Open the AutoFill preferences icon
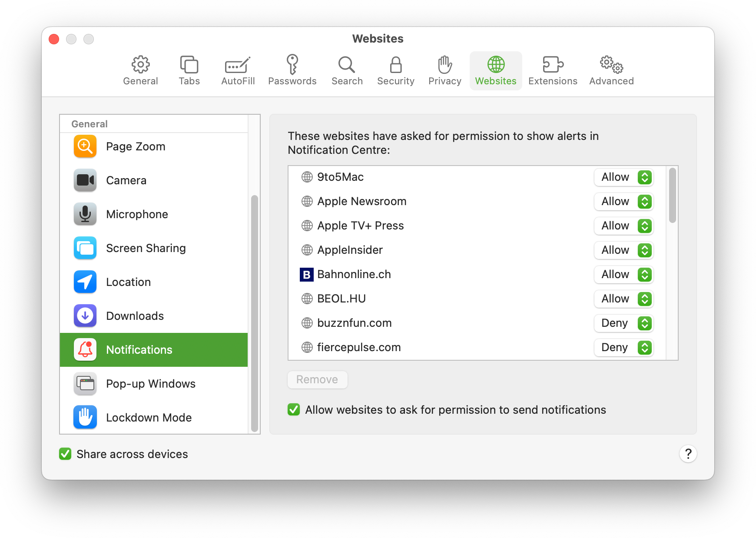 238,65
